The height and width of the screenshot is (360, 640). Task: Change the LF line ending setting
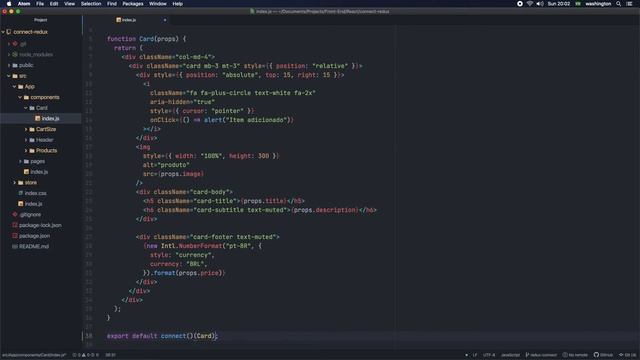tap(475, 355)
